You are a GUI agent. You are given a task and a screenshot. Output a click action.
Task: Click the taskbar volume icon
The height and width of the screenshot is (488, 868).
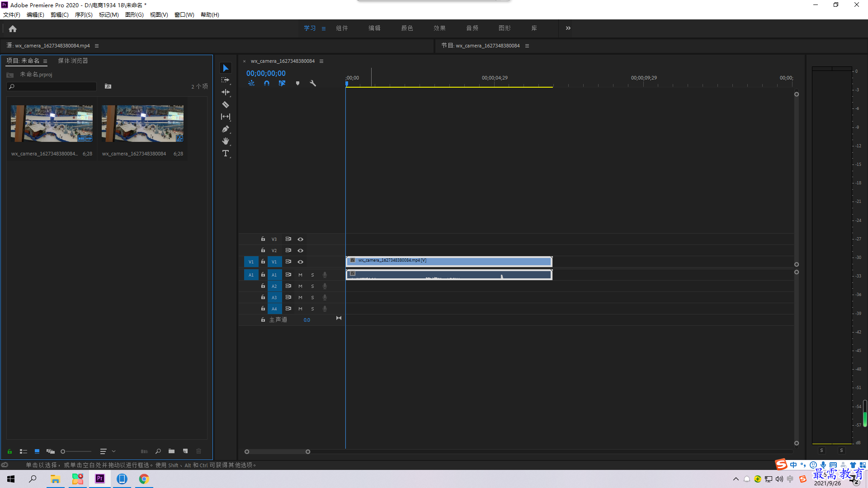point(779,479)
